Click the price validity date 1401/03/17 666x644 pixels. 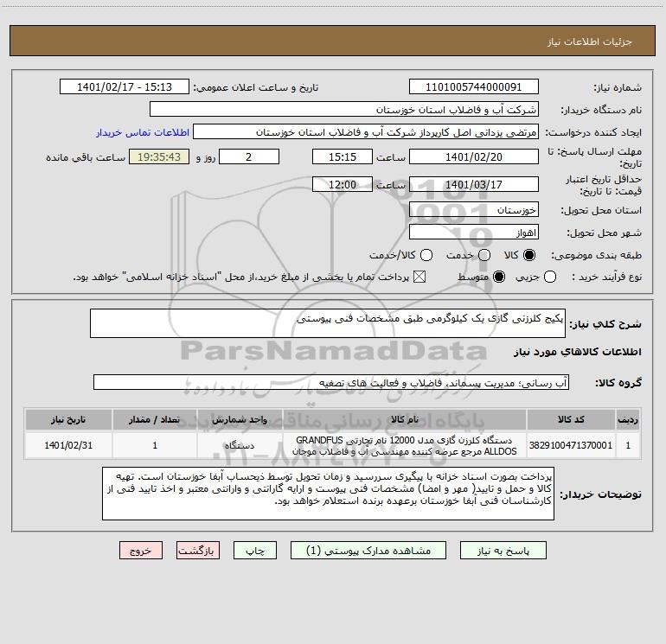(x=474, y=184)
